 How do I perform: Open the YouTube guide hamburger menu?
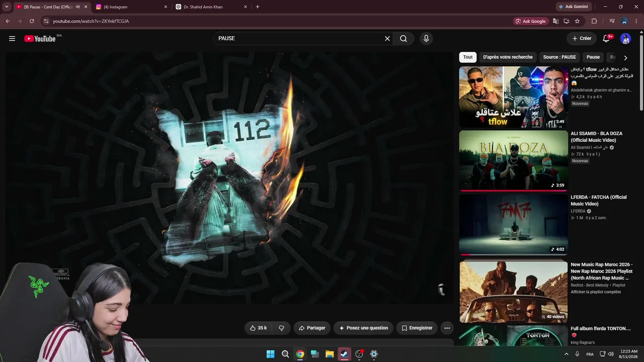12,39
